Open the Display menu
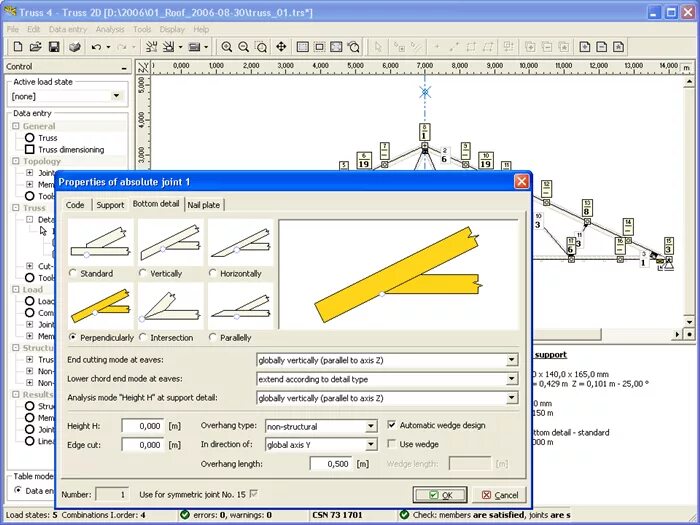The image size is (700, 525). point(172,29)
